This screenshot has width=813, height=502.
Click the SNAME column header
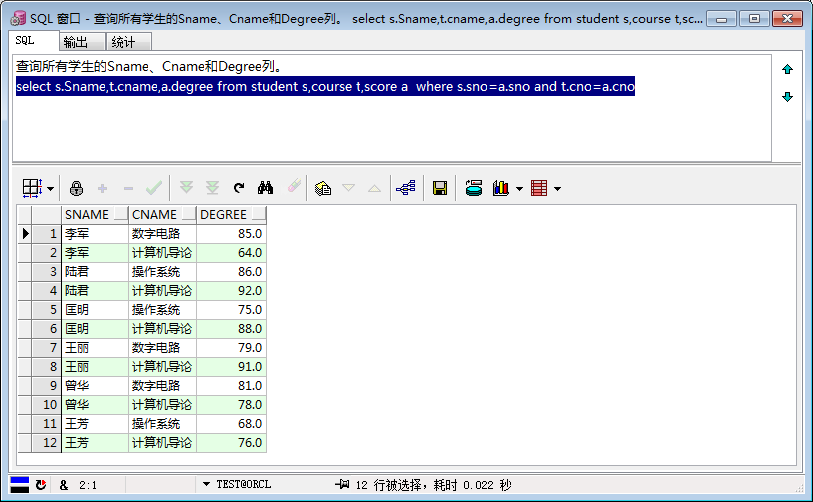pyautogui.click(x=95, y=214)
